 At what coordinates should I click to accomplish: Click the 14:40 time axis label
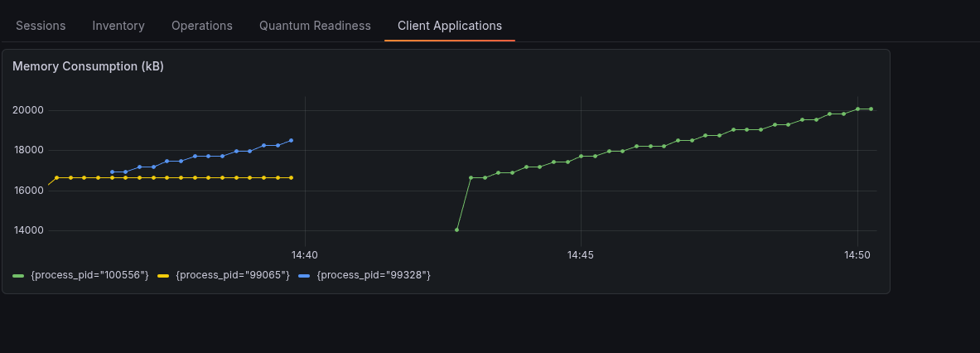pos(305,255)
